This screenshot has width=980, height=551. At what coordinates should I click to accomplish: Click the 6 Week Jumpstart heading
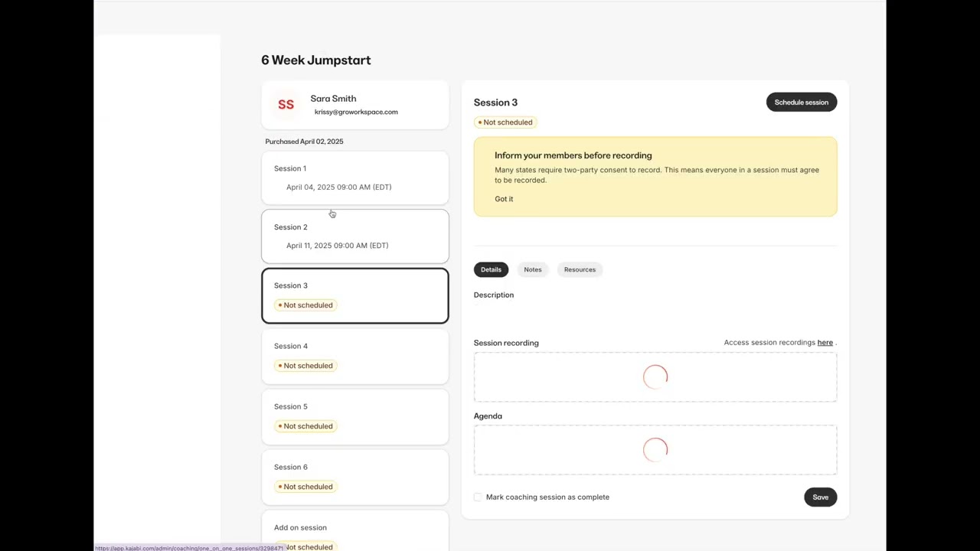click(x=316, y=60)
